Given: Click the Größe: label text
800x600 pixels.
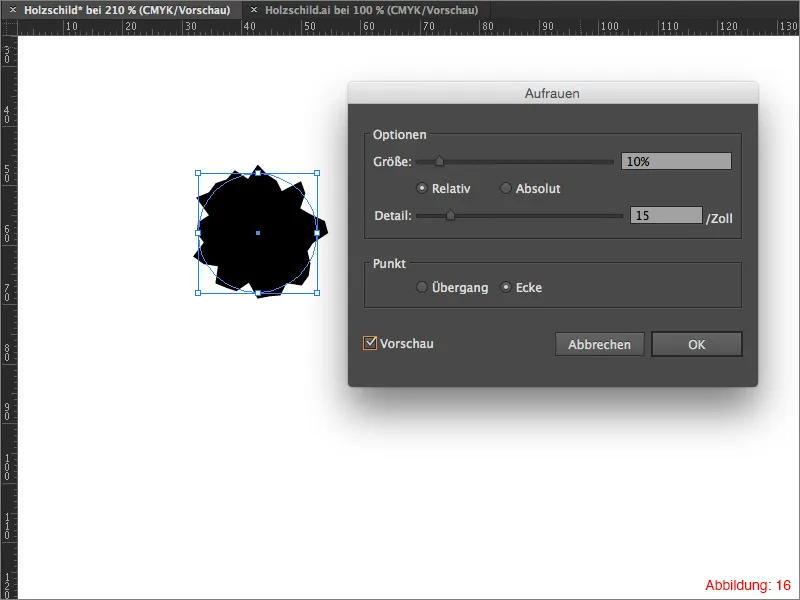Looking at the screenshot, I should (392, 162).
